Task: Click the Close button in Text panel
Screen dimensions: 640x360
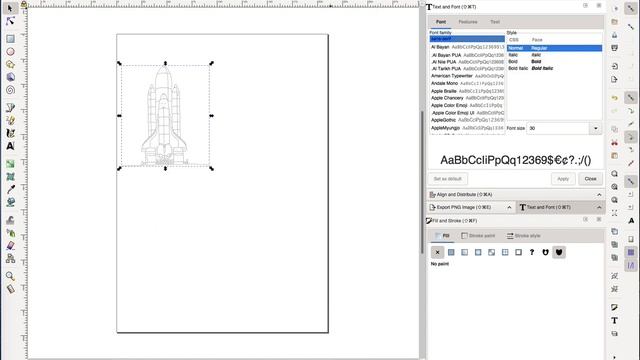Action: tap(590, 179)
